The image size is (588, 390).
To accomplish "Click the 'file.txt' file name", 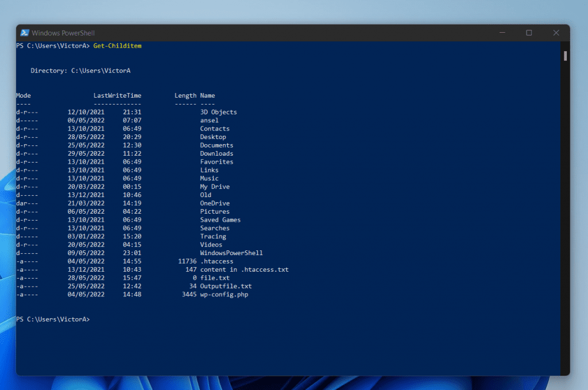I will [215, 278].
